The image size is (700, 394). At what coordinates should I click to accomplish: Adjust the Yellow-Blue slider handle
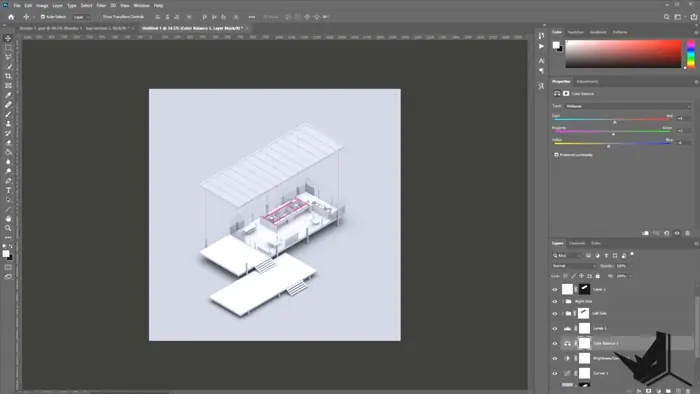click(608, 146)
